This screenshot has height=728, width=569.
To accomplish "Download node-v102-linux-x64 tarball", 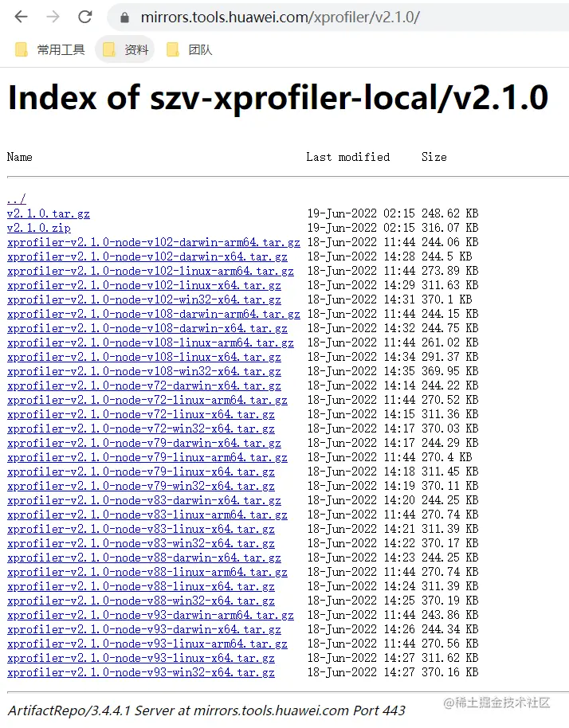I will [x=144, y=285].
